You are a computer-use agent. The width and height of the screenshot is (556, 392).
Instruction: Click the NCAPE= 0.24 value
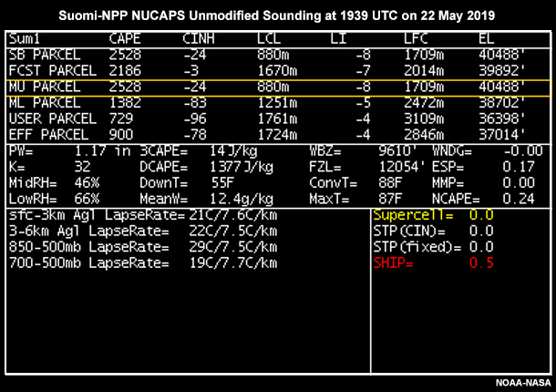click(x=519, y=199)
